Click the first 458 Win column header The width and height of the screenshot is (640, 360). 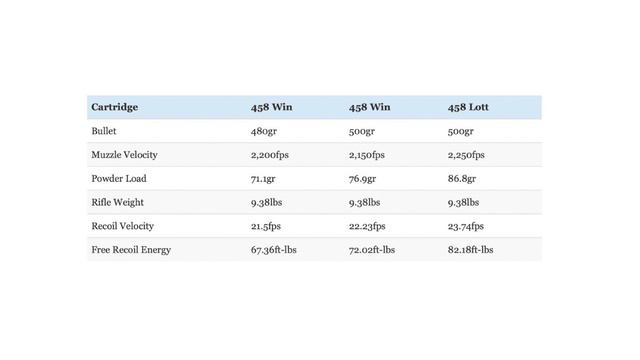point(271,107)
